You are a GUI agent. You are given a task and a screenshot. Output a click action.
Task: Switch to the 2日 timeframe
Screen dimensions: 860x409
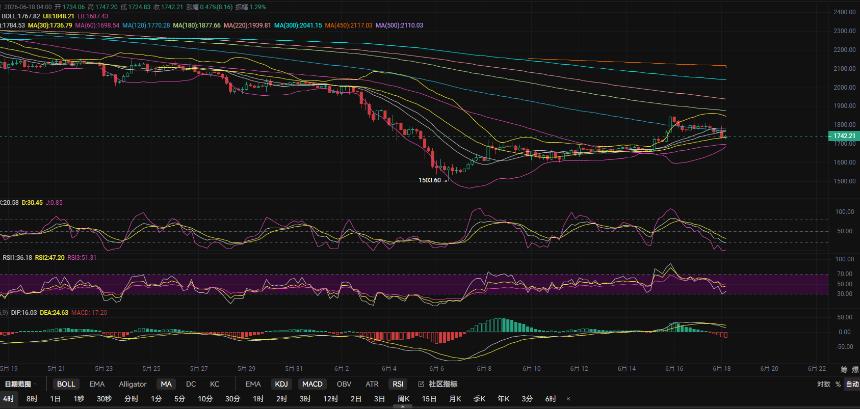tap(356, 399)
